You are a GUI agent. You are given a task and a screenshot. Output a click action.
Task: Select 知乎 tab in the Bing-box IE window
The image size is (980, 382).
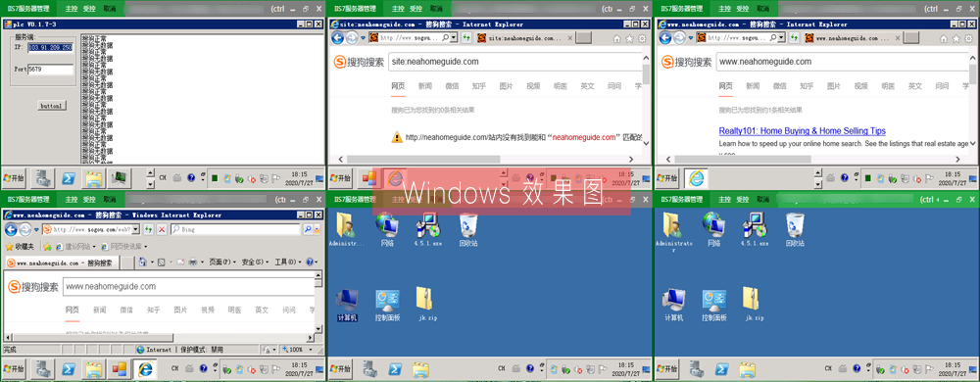pyautogui.click(x=153, y=310)
